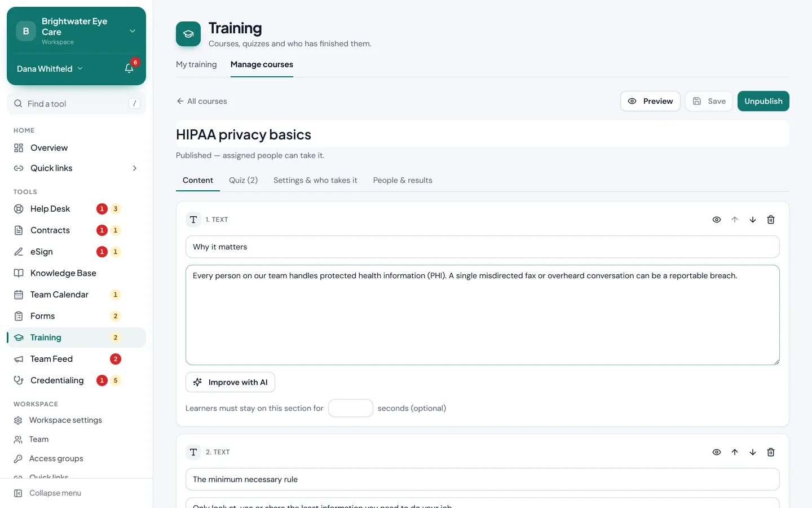Expand Brightwater Eye Care workspace switcher
812x508 pixels.
[76, 31]
